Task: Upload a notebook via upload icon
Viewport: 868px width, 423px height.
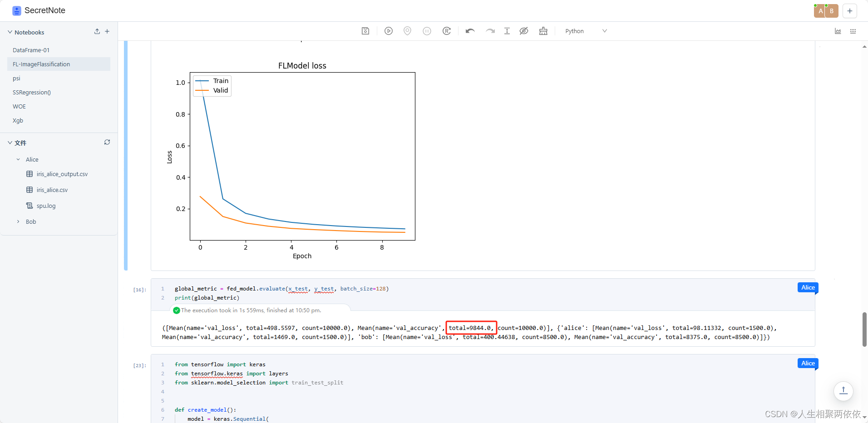Action: pyautogui.click(x=97, y=31)
